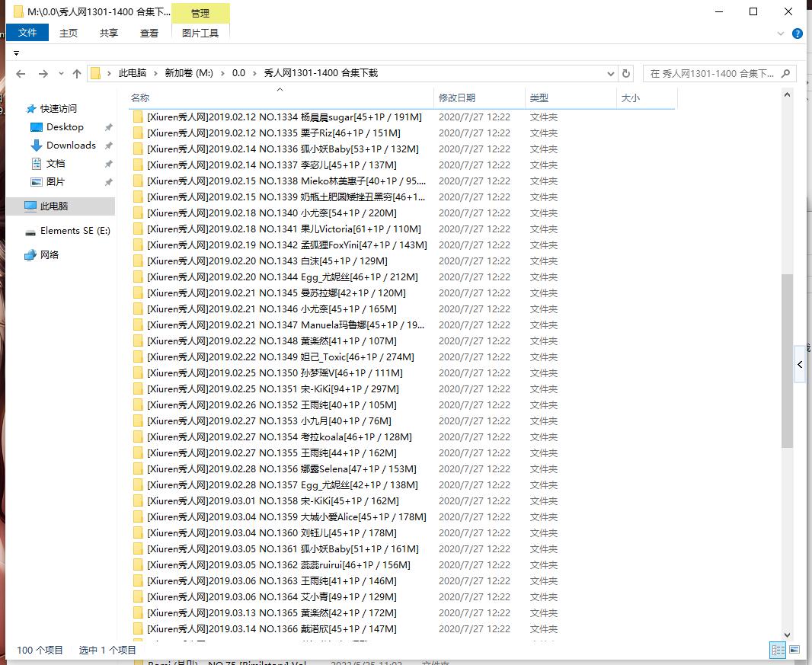Viewport: 812px width, 665px height.
Task: Expand chevron after 新加卷 (M:) breadcrumb
Action: [222, 74]
